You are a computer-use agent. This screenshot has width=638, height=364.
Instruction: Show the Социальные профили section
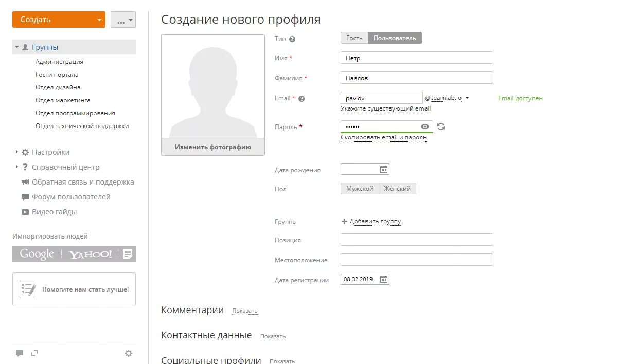[x=282, y=361]
